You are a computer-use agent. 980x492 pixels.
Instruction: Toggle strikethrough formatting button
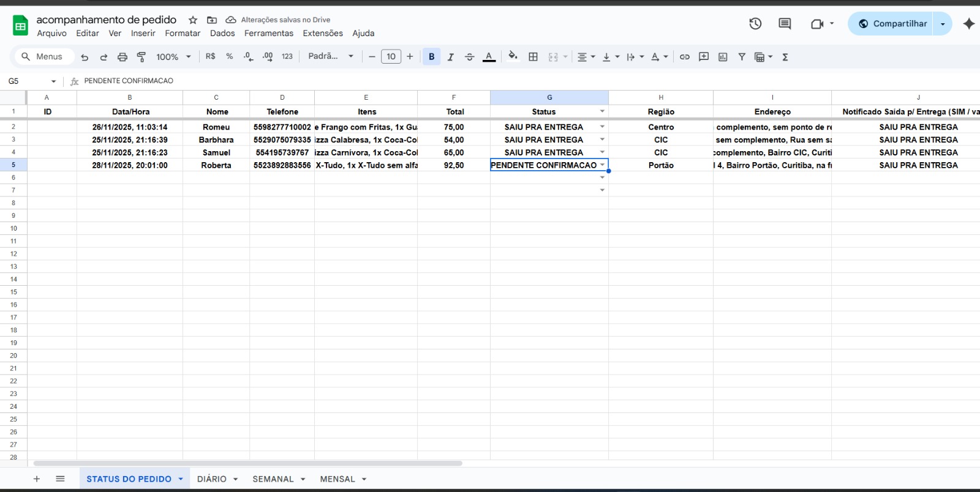[x=469, y=57]
